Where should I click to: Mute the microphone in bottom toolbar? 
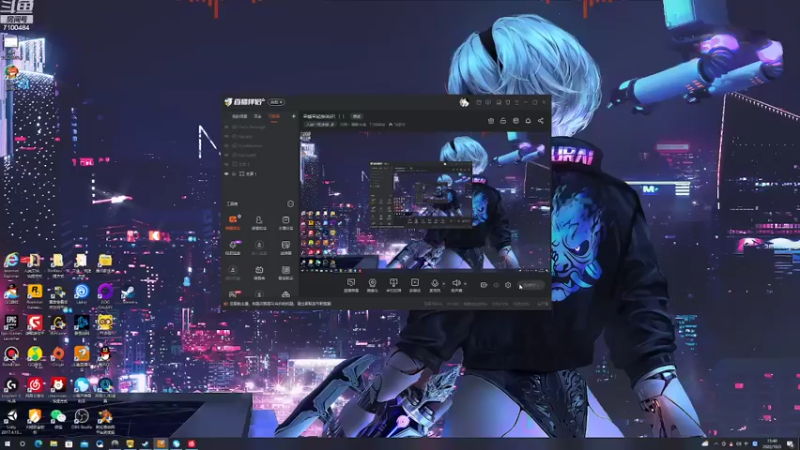click(435, 285)
